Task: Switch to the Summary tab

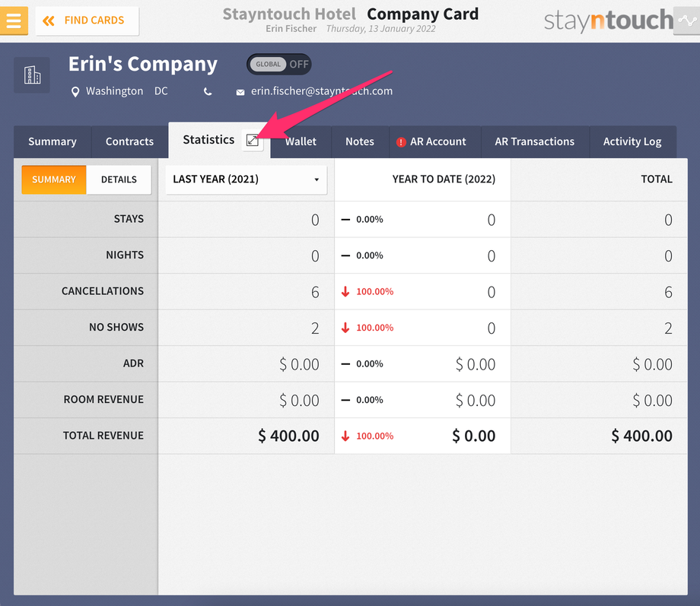Action: [52, 141]
